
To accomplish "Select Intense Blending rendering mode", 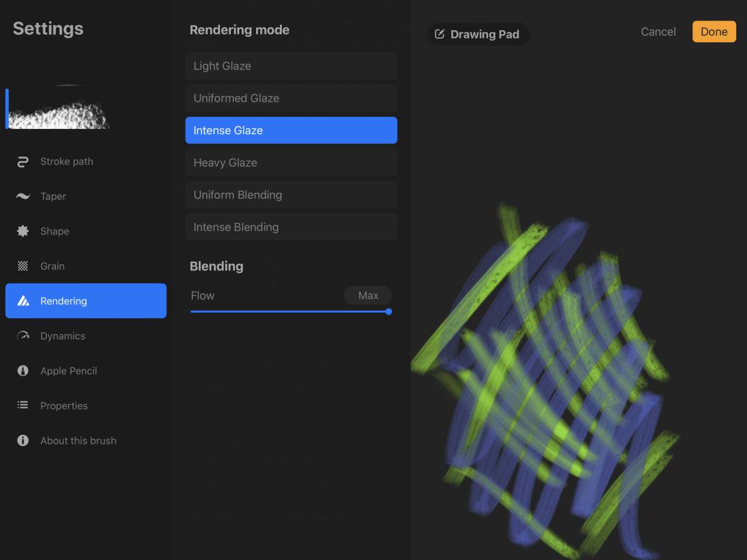I will 291,227.
